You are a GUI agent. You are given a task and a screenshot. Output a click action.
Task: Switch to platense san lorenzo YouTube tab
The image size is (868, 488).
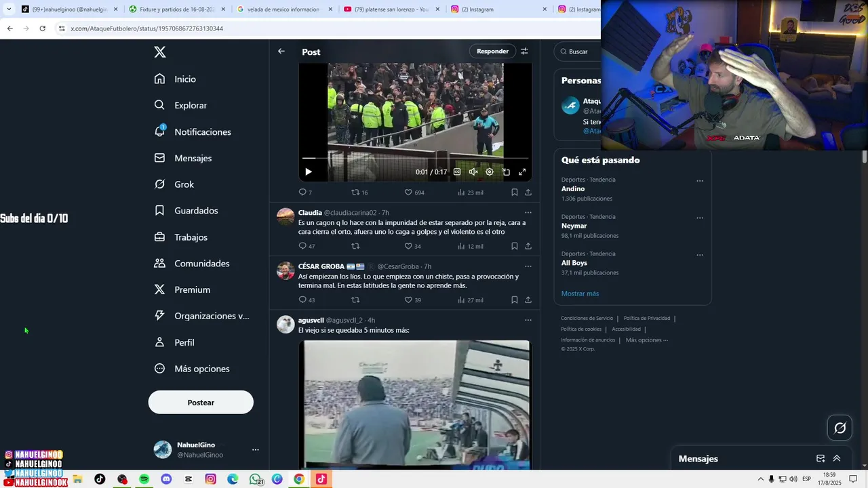pos(391,9)
